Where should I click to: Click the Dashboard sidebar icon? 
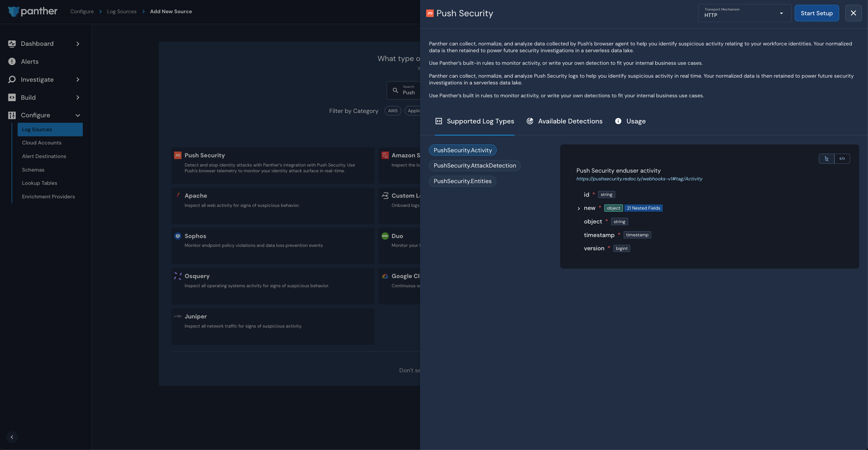pyautogui.click(x=12, y=44)
